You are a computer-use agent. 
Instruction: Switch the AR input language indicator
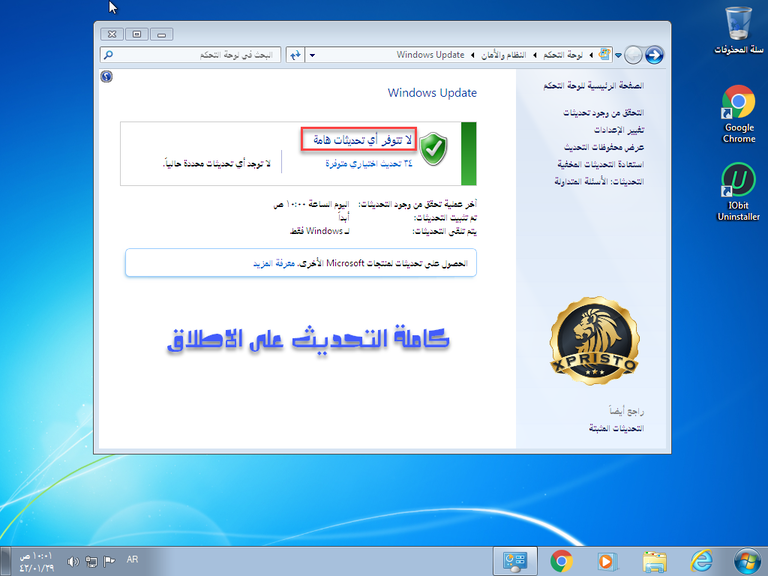(x=132, y=559)
